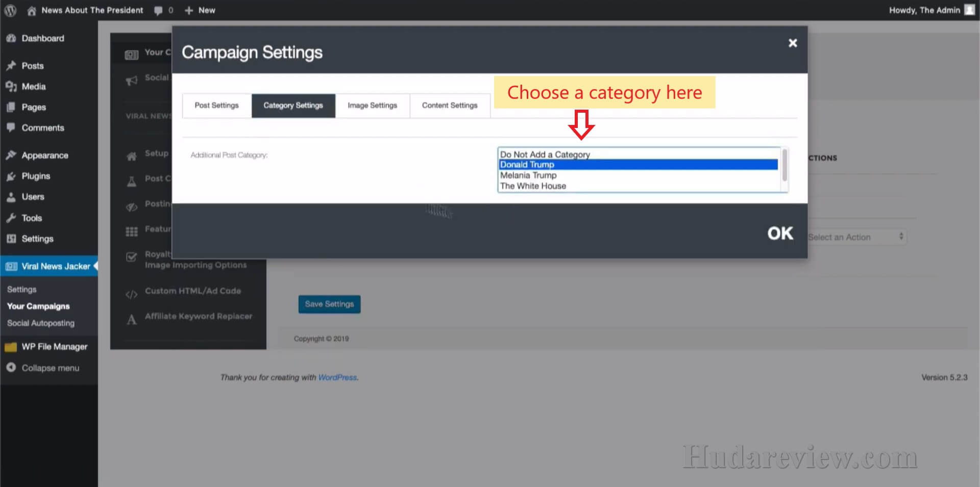Click the Setup home icon in plugin menu
This screenshot has height=487, width=980.
(x=132, y=156)
